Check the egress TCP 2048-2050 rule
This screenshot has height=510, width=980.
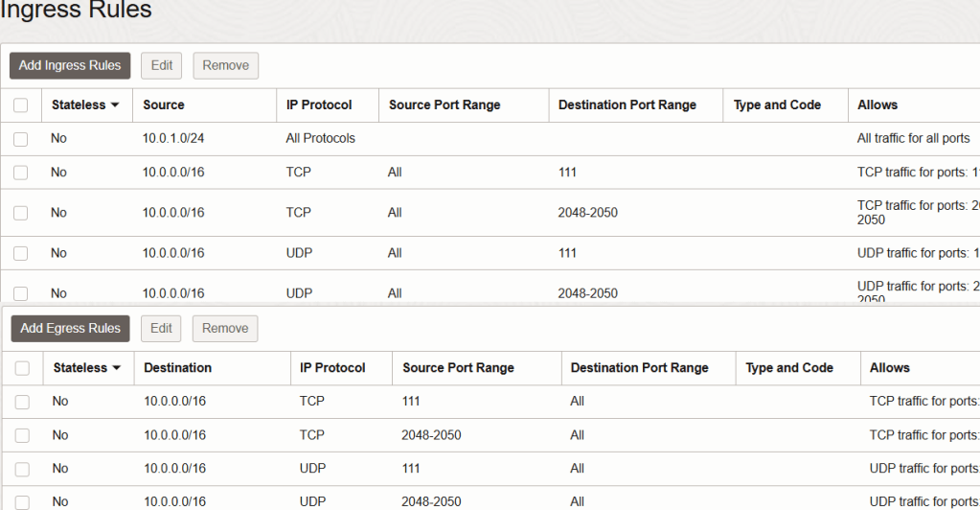tap(22, 435)
